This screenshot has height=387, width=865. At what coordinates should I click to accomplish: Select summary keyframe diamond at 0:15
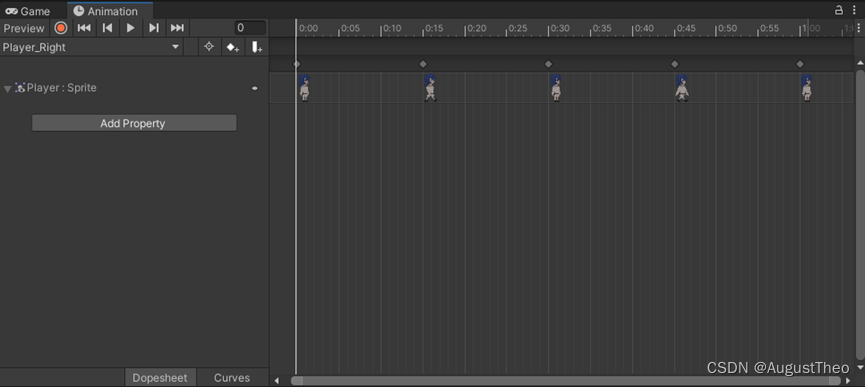(423, 64)
